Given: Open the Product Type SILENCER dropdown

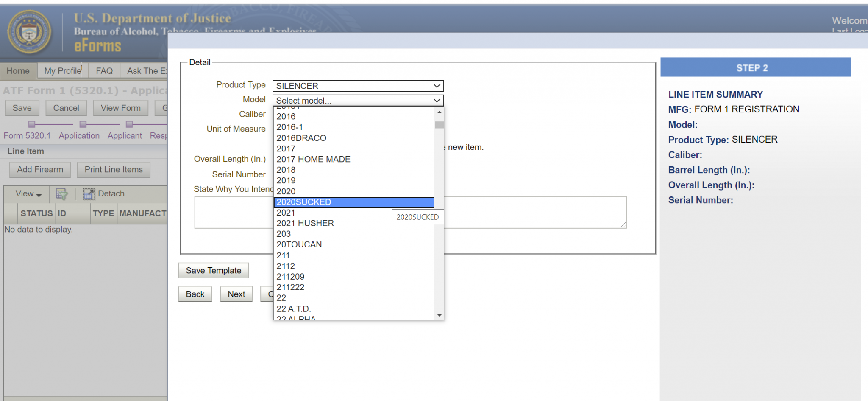Looking at the screenshot, I should pyautogui.click(x=358, y=86).
